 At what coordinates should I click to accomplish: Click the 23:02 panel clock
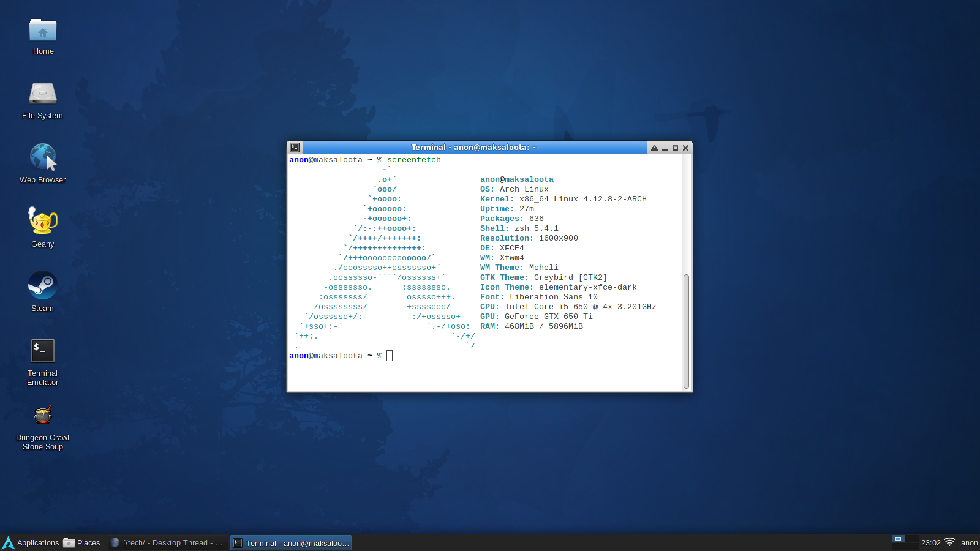pyautogui.click(x=930, y=543)
